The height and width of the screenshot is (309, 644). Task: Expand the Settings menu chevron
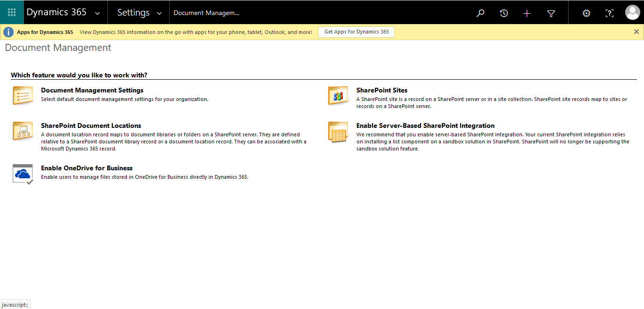(x=159, y=13)
